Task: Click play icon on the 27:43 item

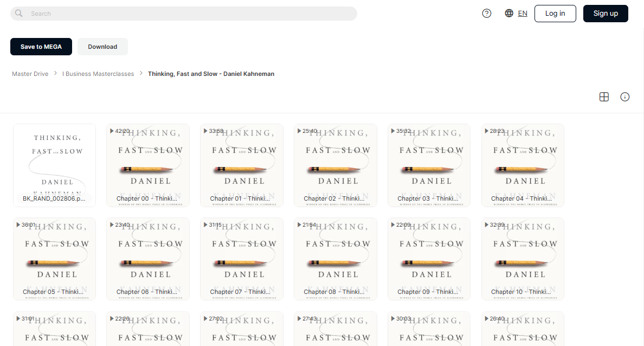Action: click(x=299, y=318)
